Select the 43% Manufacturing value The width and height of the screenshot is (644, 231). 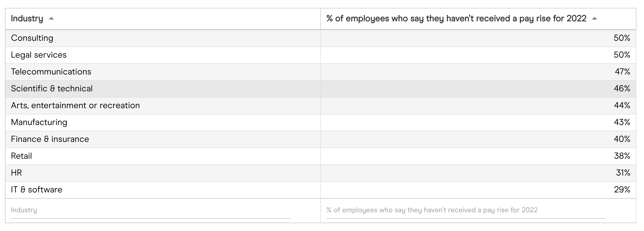622,122
